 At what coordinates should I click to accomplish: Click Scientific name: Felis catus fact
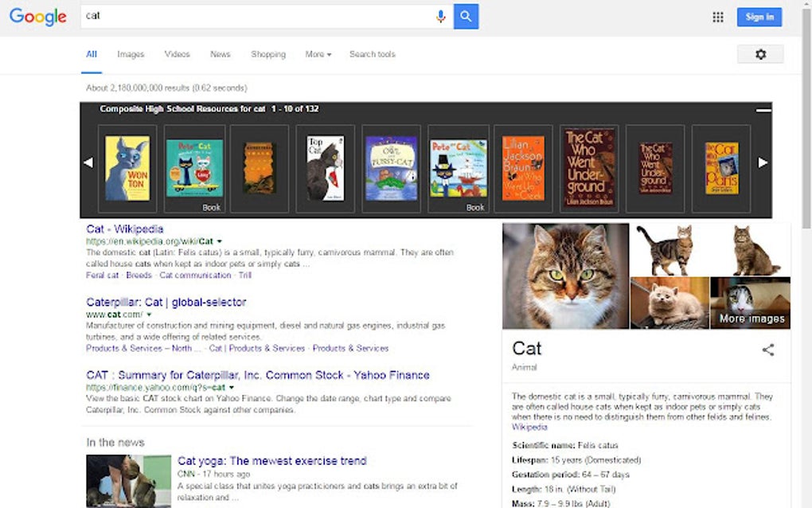(x=565, y=445)
